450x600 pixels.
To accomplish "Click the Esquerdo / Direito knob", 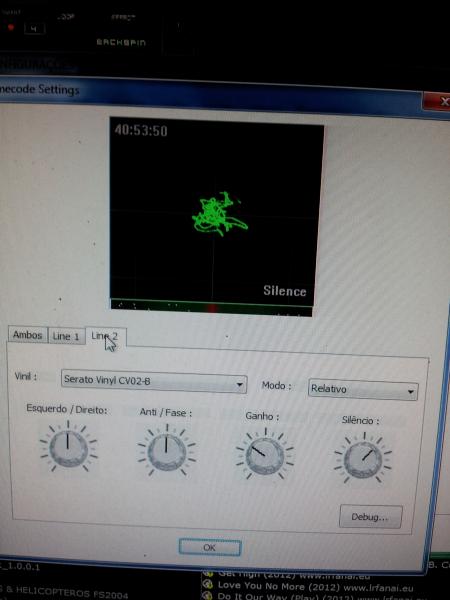I will tap(68, 447).
